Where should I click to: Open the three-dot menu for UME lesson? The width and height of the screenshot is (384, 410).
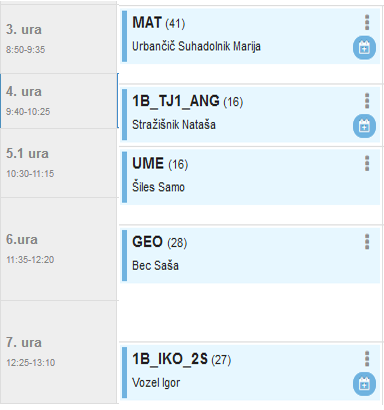pyautogui.click(x=367, y=163)
